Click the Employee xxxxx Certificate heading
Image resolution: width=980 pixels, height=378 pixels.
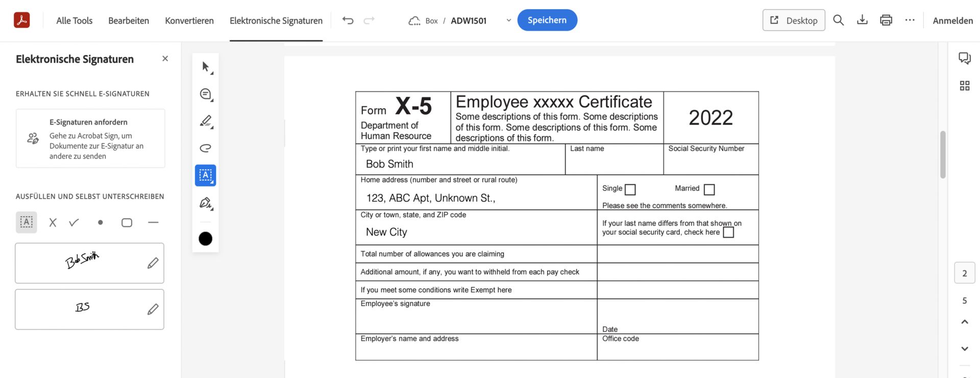click(x=554, y=102)
